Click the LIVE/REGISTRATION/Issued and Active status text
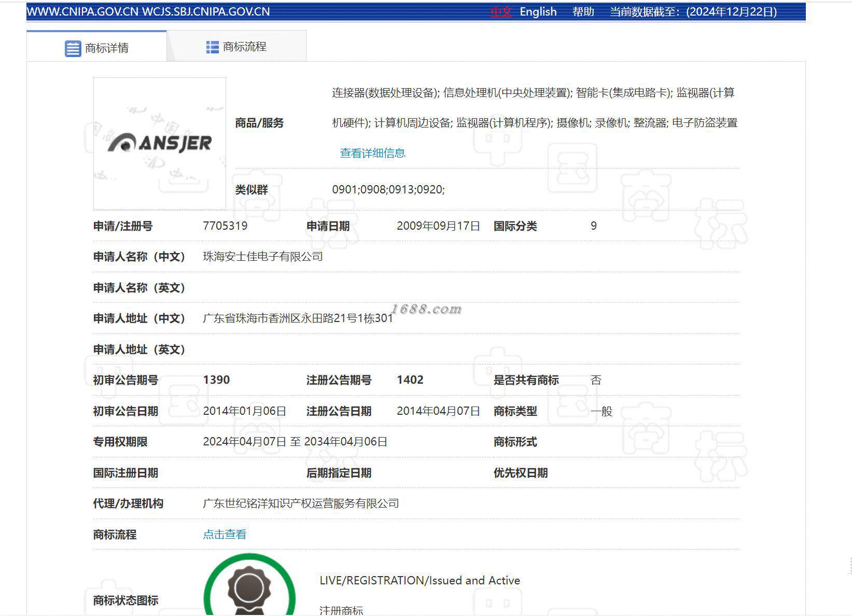Image resolution: width=852 pixels, height=616 pixels. [420, 581]
